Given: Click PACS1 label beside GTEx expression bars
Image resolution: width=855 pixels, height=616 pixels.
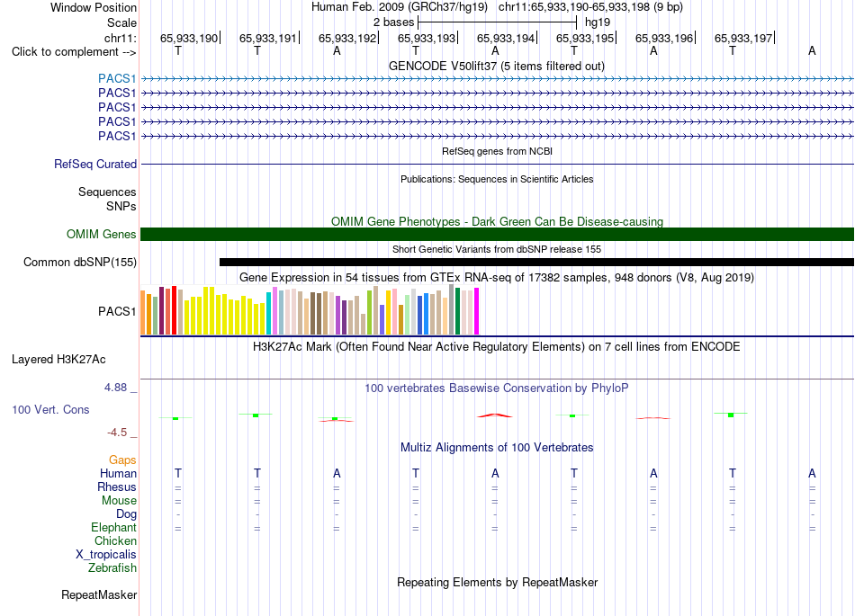Looking at the screenshot, I should [117, 311].
